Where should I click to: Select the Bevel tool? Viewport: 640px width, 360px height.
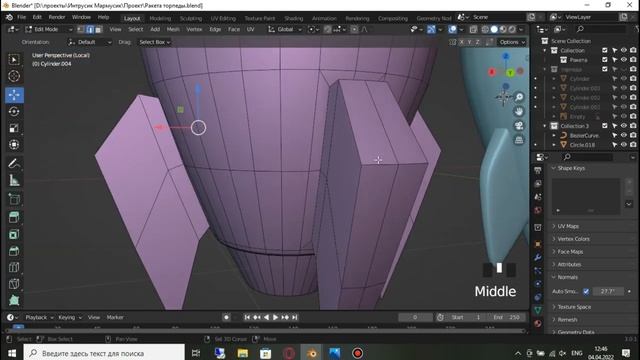tap(14, 251)
